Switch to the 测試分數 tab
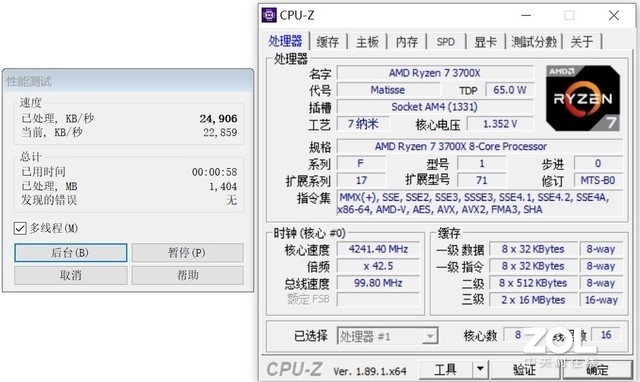The height and width of the screenshot is (382, 640). click(x=534, y=42)
